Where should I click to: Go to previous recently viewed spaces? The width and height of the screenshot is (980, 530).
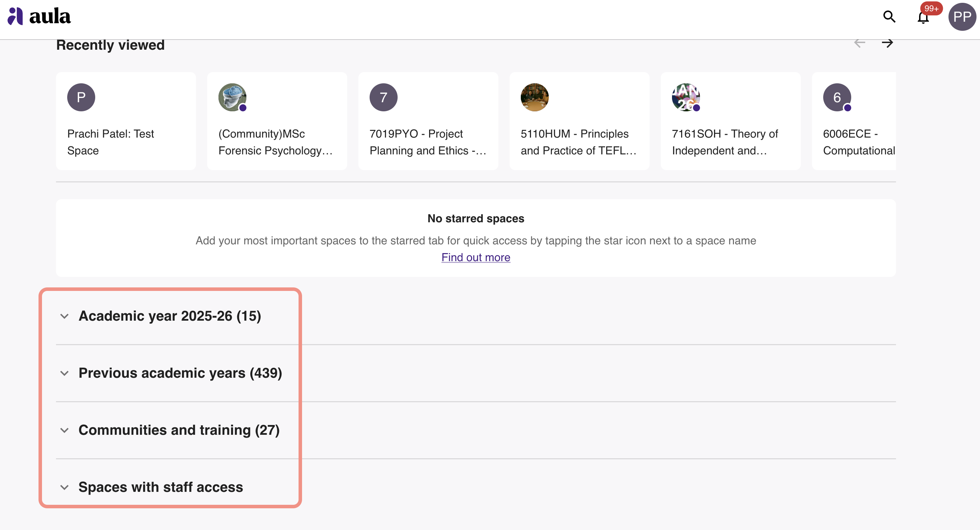pyautogui.click(x=860, y=43)
